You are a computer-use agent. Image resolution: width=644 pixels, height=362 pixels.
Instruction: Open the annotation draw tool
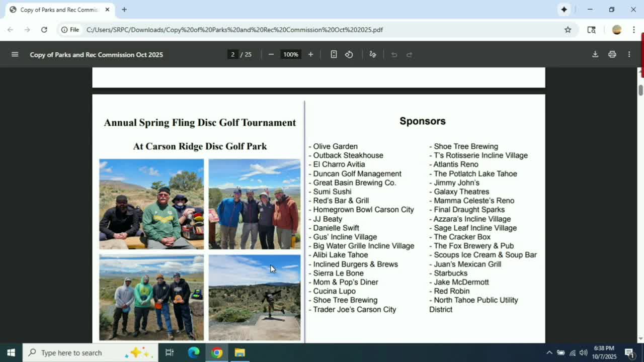coord(373,54)
